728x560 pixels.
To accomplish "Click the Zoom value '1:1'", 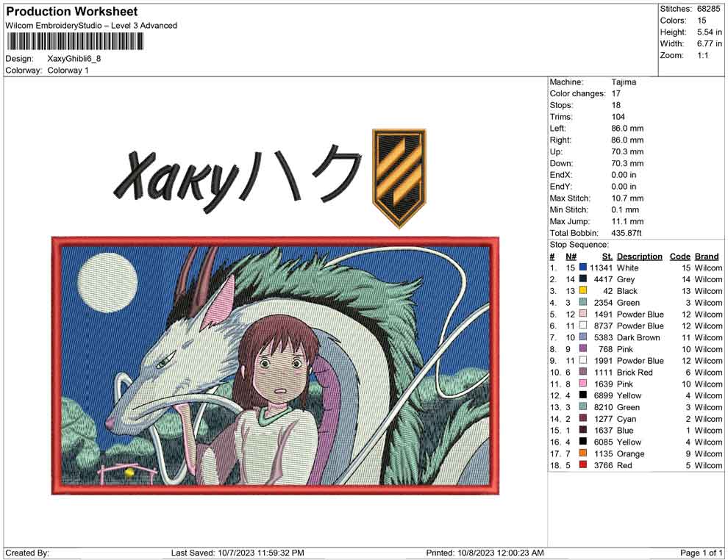I will click(x=703, y=55).
